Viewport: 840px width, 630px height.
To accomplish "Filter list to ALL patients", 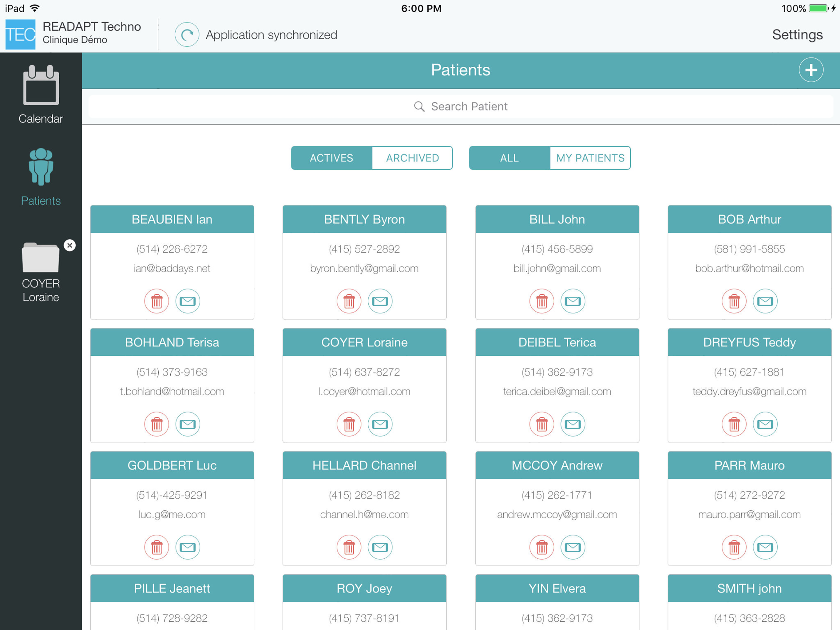I will (509, 158).
